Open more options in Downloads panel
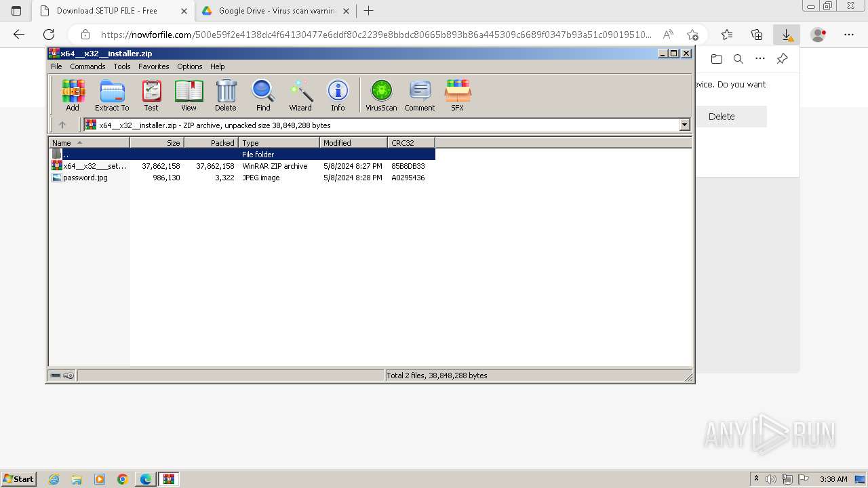The width and height of the screenshot is (868, 488). 760,59
